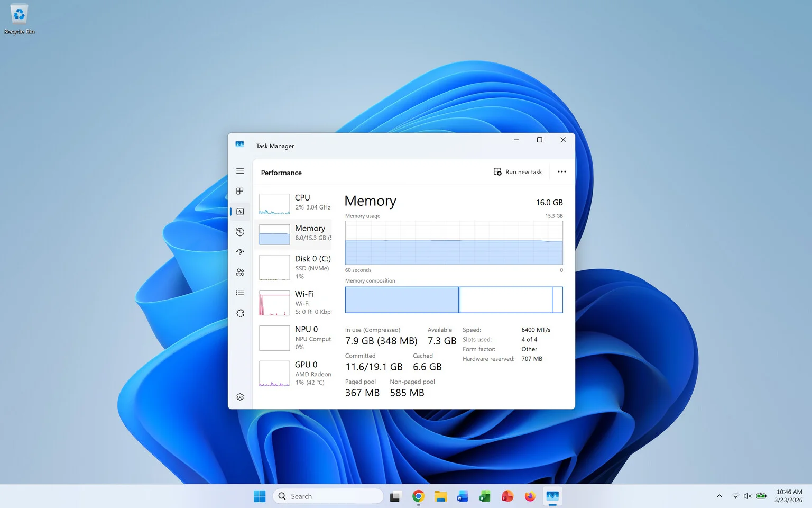The height and width of the screenshot is (508, 812).
Task: Click the Windows Start button
Action: tap(260, 496)
